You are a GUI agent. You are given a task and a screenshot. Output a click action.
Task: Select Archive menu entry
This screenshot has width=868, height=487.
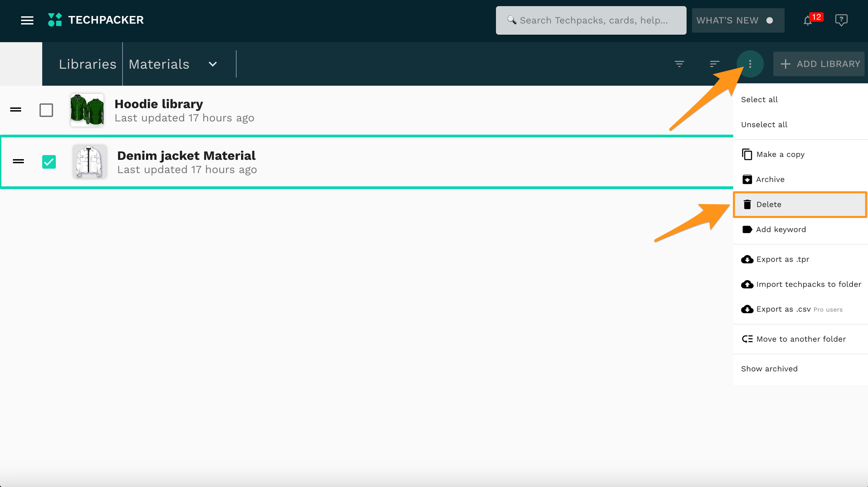pos(800,179)
